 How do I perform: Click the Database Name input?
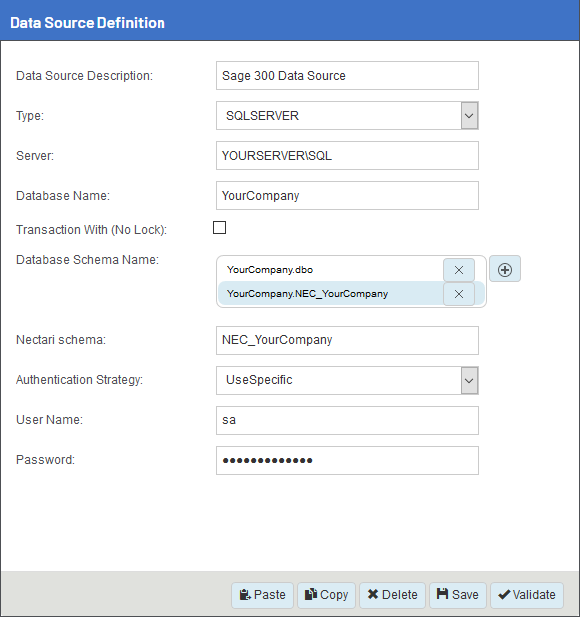(x=347, y=196)
